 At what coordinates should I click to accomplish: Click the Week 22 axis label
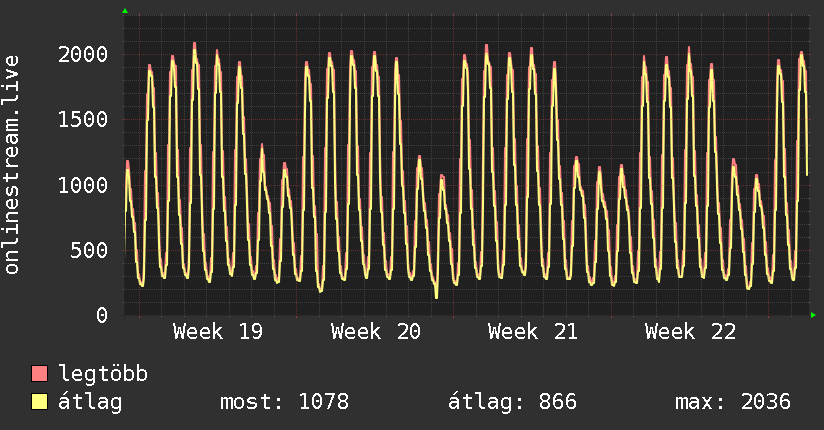click(x=691, y=332)
